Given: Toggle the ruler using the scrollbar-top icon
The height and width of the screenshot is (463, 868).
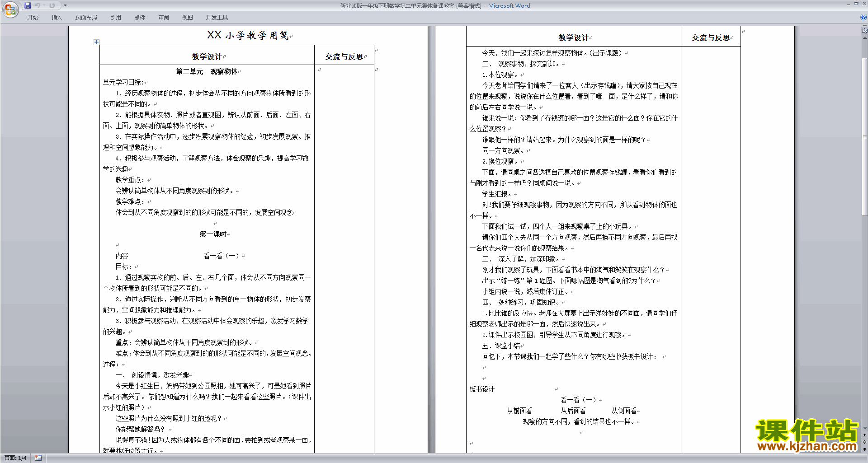Looking at the screenshot, I should [865, 31].
